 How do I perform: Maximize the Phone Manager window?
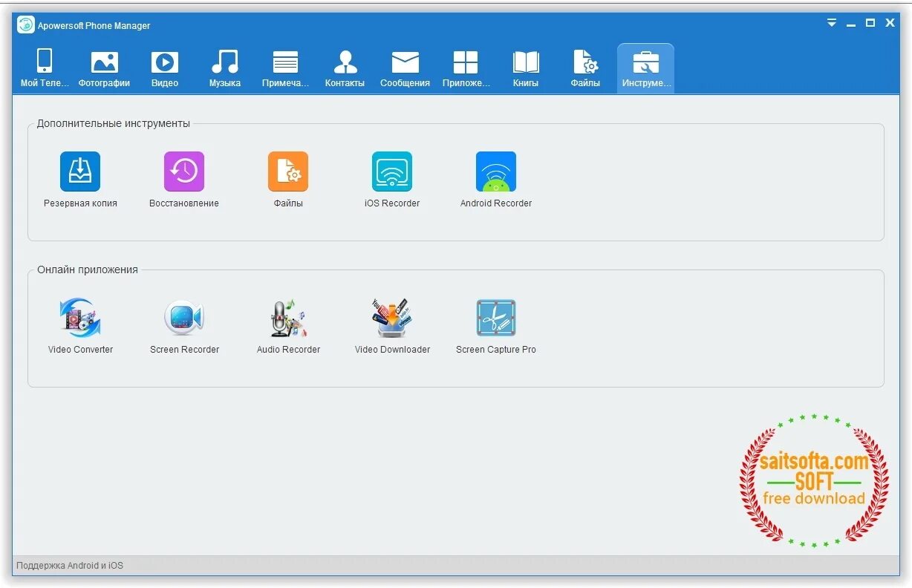coord(870,23)
